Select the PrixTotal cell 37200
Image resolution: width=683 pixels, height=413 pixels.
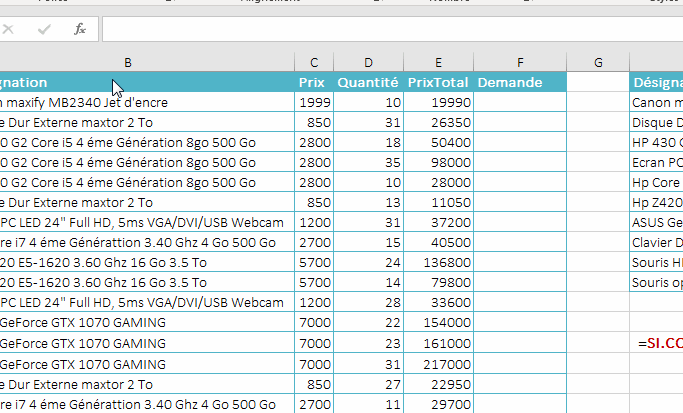click(438, 223)
